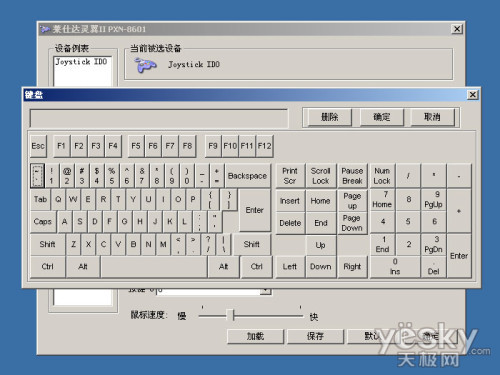Click the @ 2 number key
The height and width of the screenshot is (375, 500).
pos(67,176)
